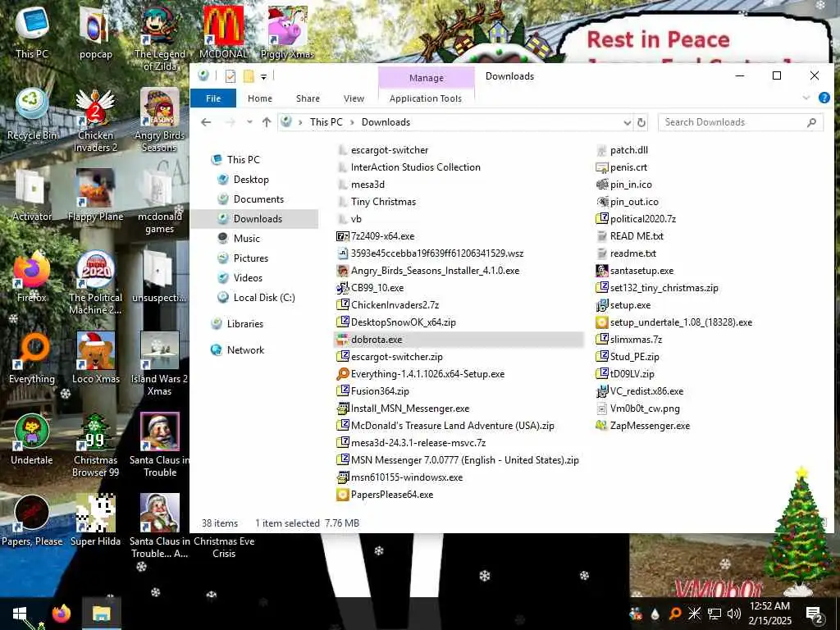Click File Explorer taskbar button
Image resolution: width=840 pixels, height=630 pixels.
coord(101,614)
